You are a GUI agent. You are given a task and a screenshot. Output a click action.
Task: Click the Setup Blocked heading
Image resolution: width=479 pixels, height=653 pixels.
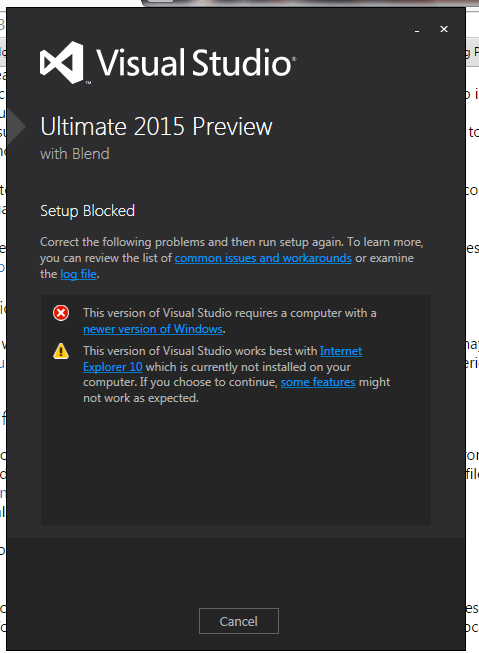point(87,211)
